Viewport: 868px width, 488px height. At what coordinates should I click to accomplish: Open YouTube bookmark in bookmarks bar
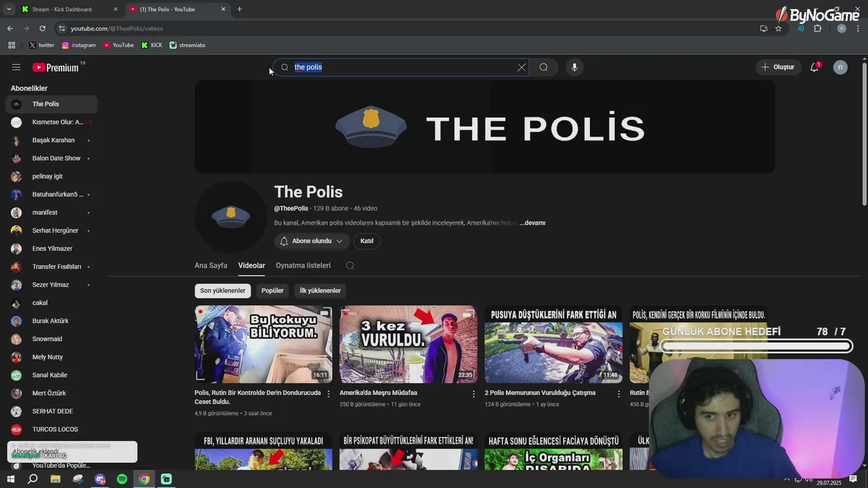(x=119, y=45)
